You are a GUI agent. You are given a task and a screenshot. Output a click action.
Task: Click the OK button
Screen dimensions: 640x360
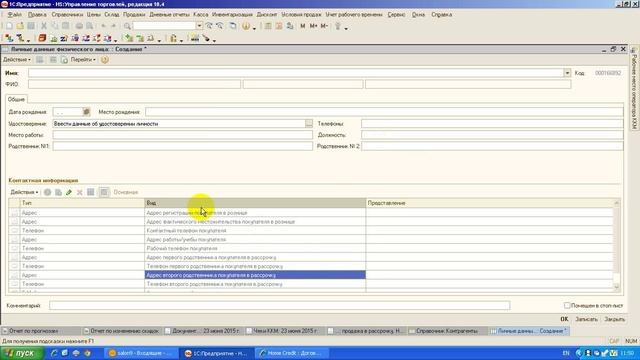click(564, 319)
